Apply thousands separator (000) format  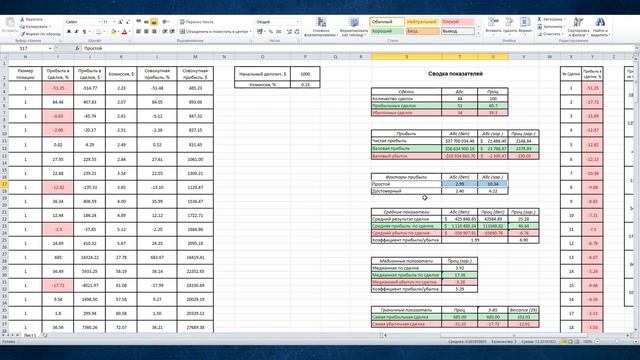pyautogui.click(x=279, y=31)
